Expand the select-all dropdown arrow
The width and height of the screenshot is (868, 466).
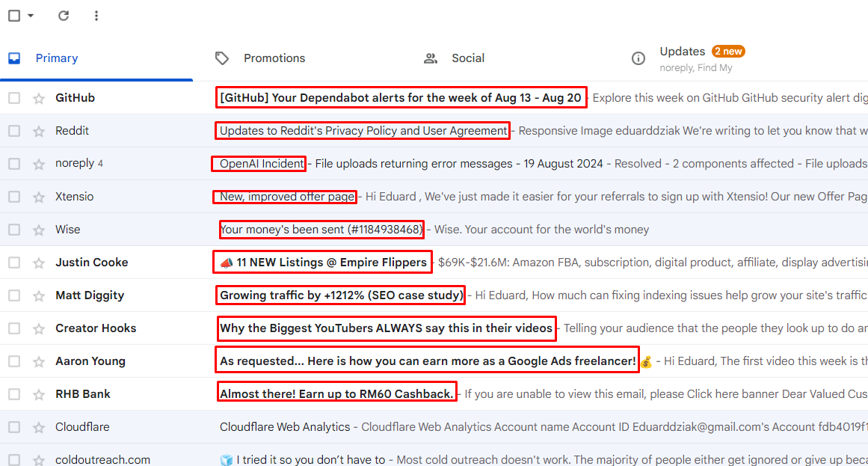point(31,16)
